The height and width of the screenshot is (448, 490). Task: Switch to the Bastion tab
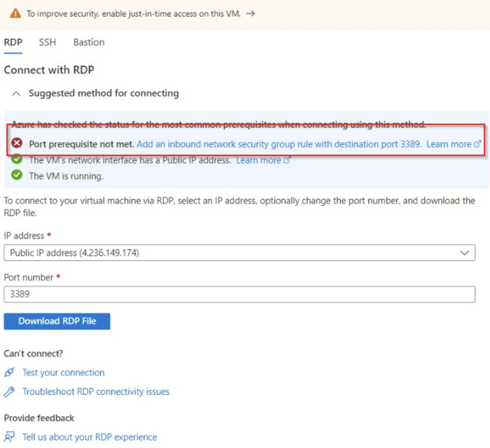point(89,42)
